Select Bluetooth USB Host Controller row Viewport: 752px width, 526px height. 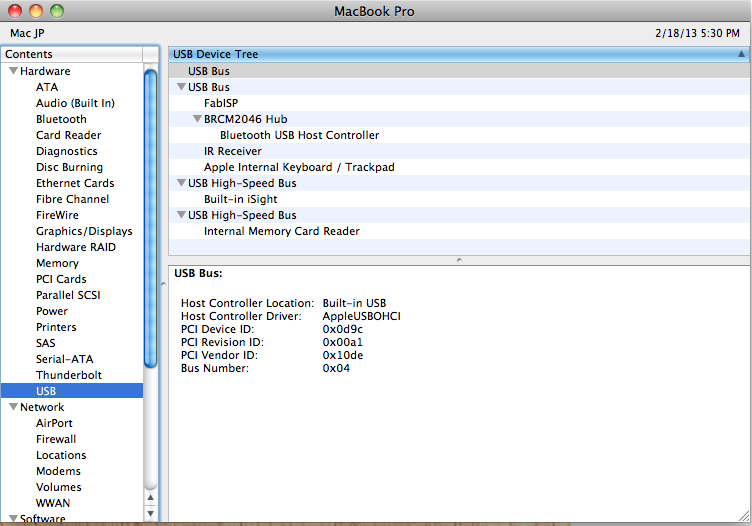(x=458, y=135)
